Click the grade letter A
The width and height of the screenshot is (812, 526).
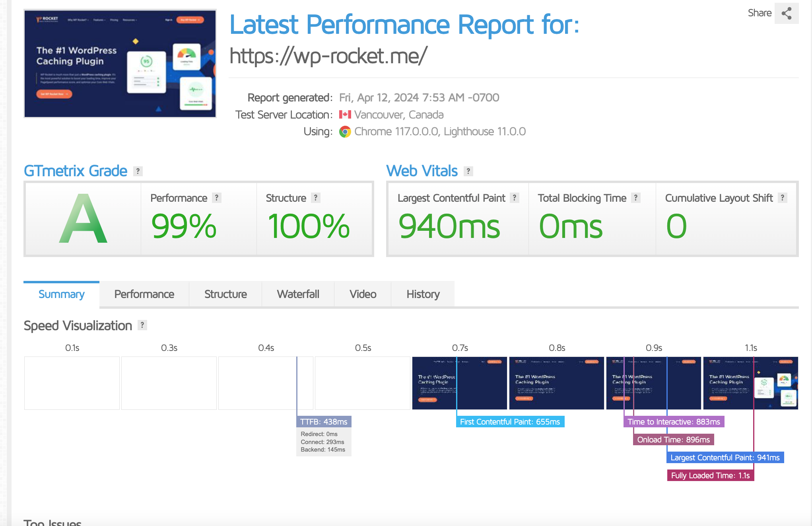click(83, 219)
